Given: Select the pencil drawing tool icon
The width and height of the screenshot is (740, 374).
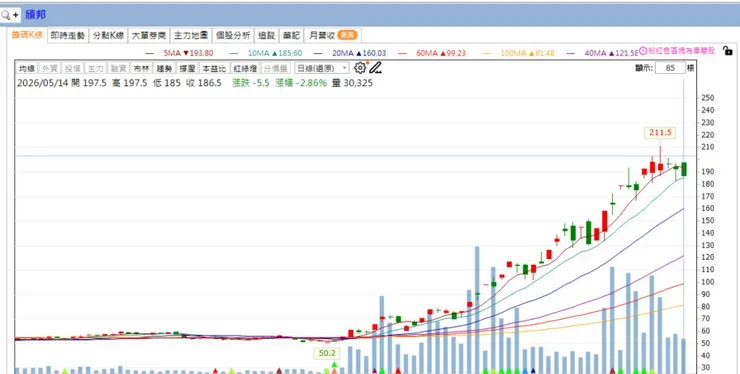Looking at the screenshot, I should point(375,68).
